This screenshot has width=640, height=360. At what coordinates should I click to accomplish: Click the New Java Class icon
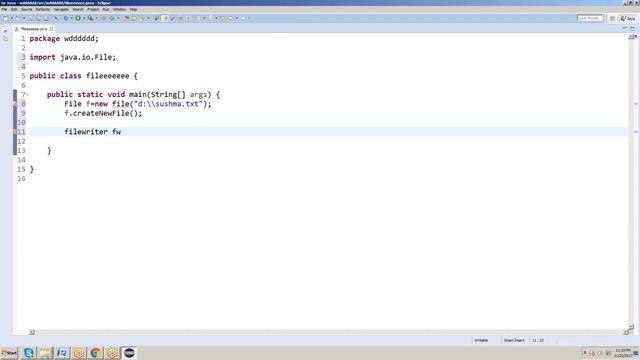(x=112, y=18)
